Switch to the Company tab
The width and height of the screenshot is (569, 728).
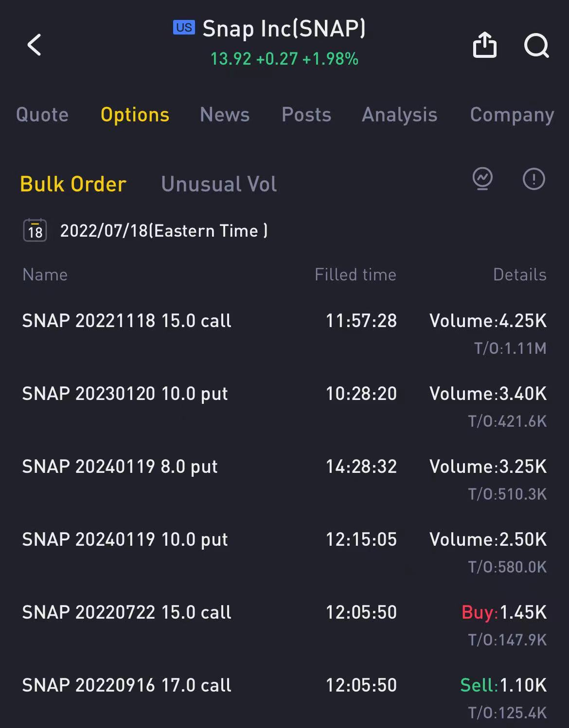click(512, 116)
